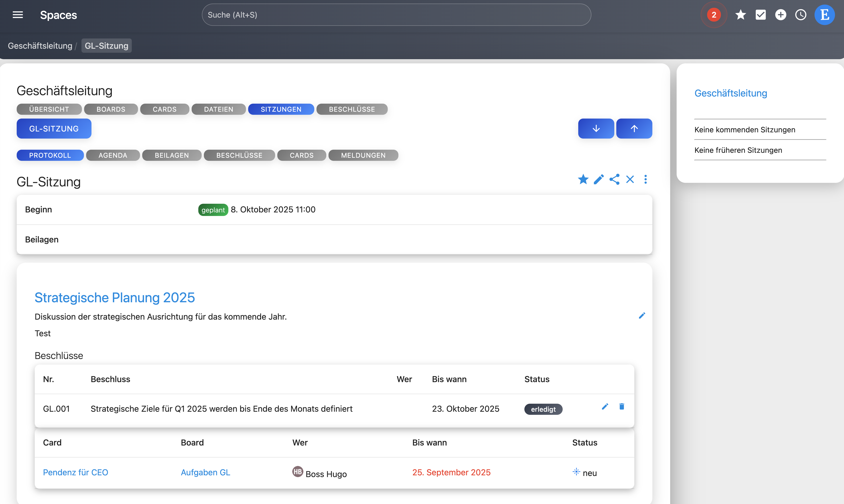Open the Boards tab
This screenshot has height=504, width=844.
(x=111, y=109)
